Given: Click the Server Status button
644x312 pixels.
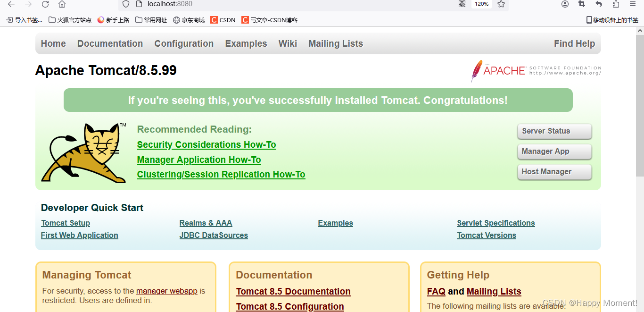Looking at the screenshot, I should click(554, 131).
